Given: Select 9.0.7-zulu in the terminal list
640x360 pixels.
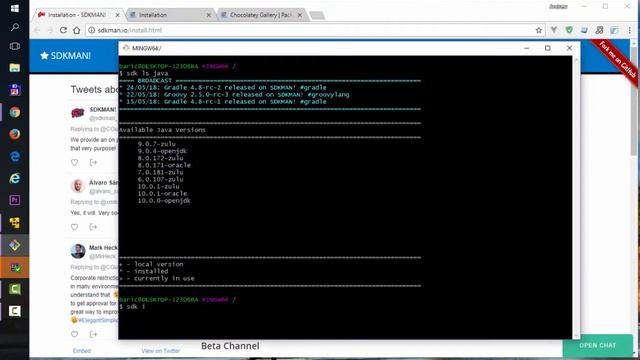Looking at the screenshot, I should (157, 144).
